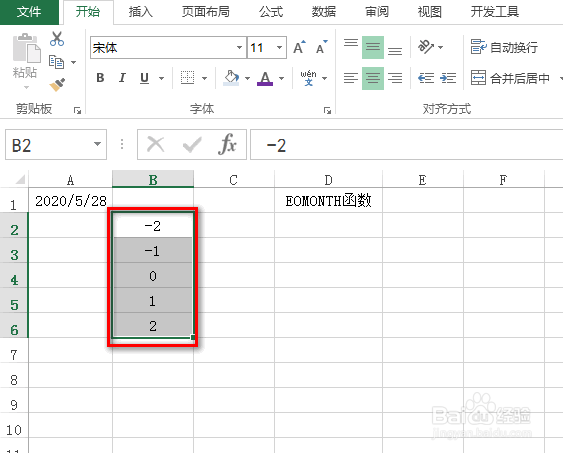Viewport: 563px width, 453px height.
Task: Decrease the cell indent
Action: click(x=426, y=78)
